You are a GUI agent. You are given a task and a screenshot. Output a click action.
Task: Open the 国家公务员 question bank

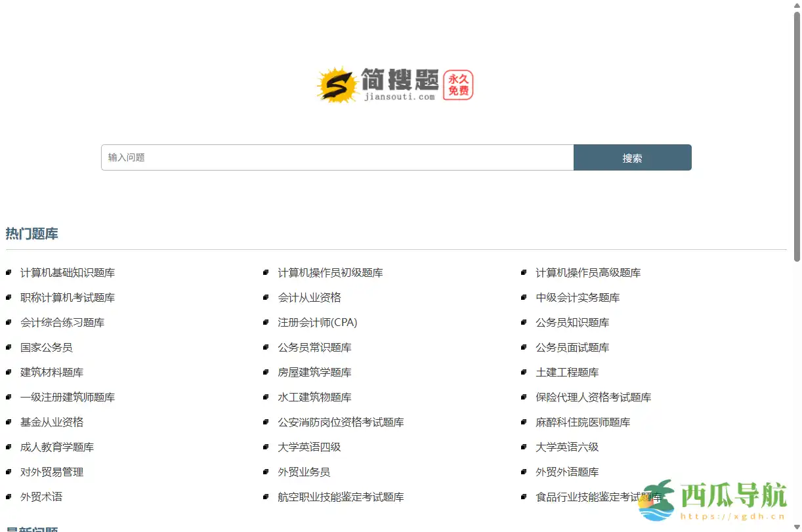click(x=46, y=347)
